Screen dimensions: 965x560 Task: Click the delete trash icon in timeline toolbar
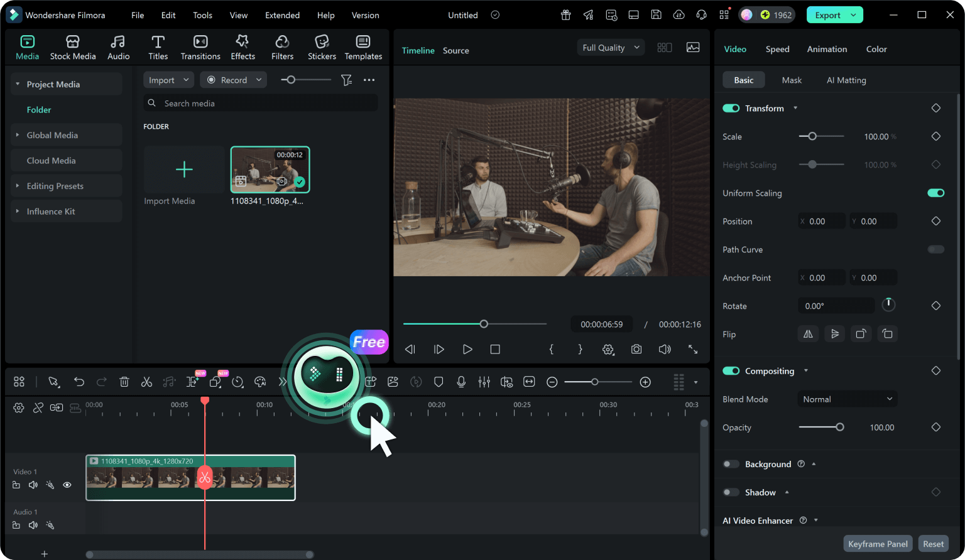[124, 382]
